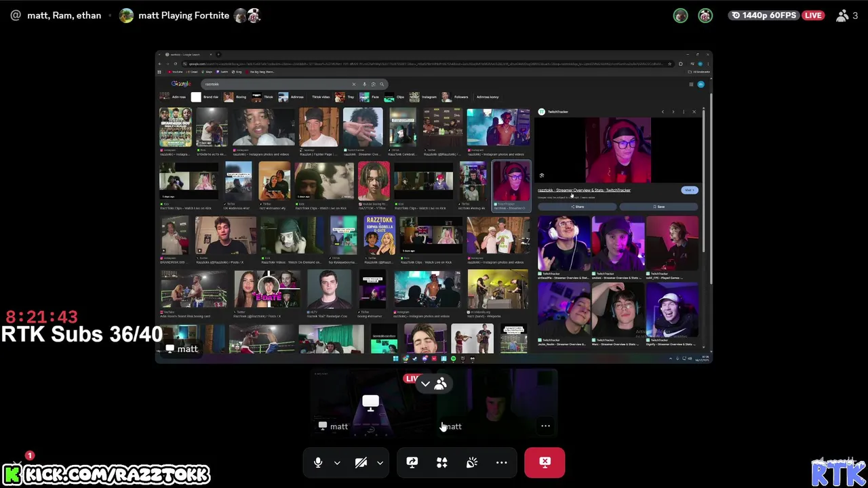
Task: Select the "Clips" suggestion chip
Action: pyautogui.click(x=395, y=97)
